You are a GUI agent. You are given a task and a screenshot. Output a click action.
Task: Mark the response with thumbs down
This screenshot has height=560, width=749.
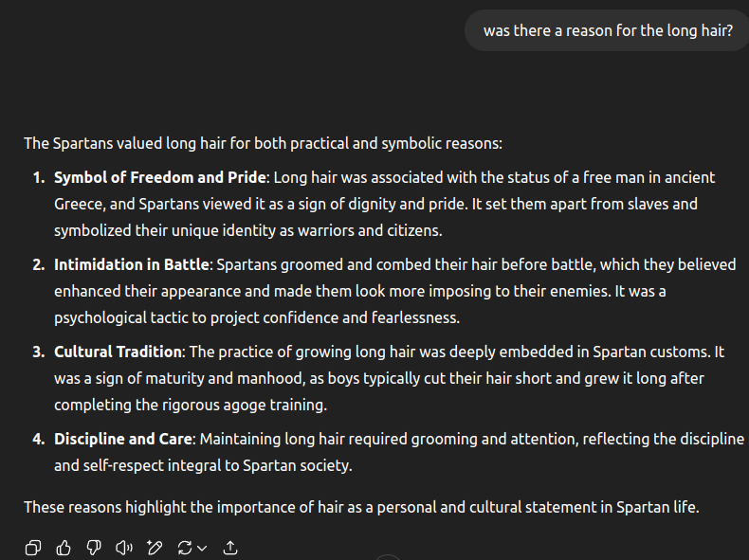(94, 548)
